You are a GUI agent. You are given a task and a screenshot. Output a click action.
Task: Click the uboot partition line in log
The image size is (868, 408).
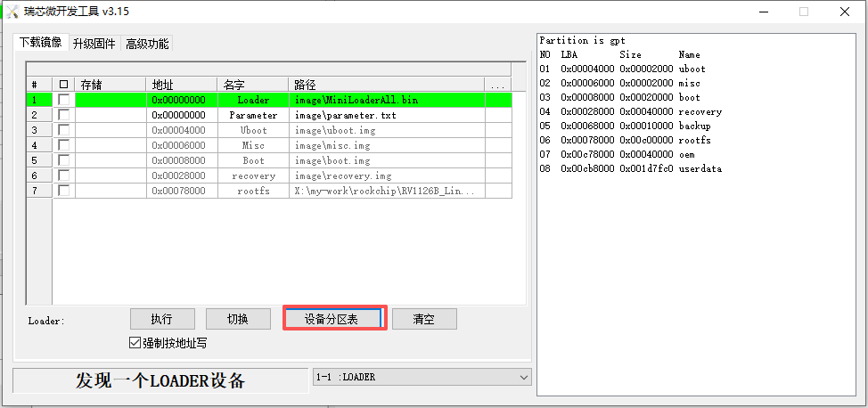[623, 69]
